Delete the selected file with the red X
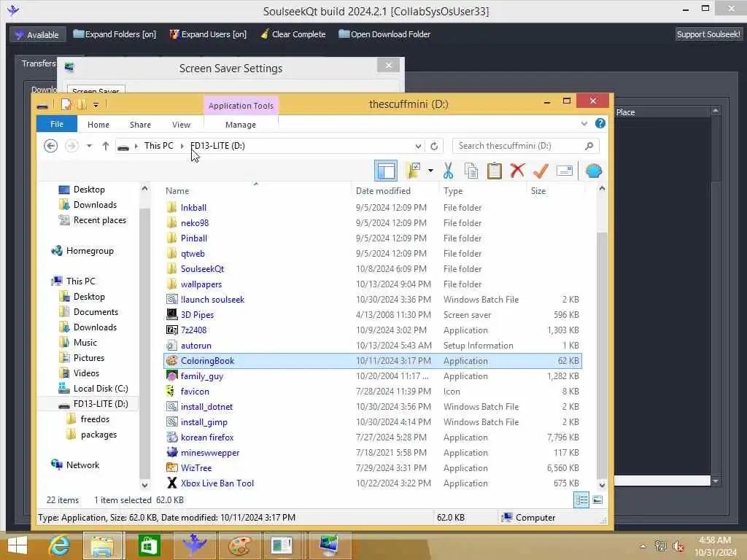 coord(517,171)
